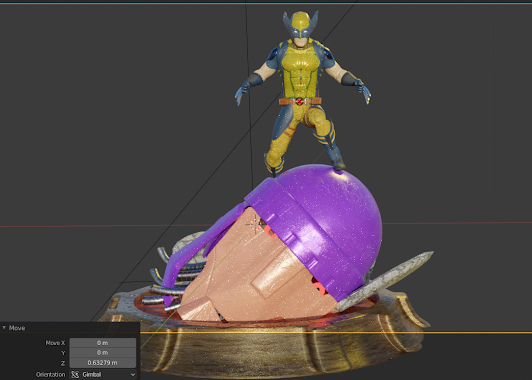This screenshot has width=532, height=380.
Task: Collapse the Move operator panel
Action: pos(4,328)
